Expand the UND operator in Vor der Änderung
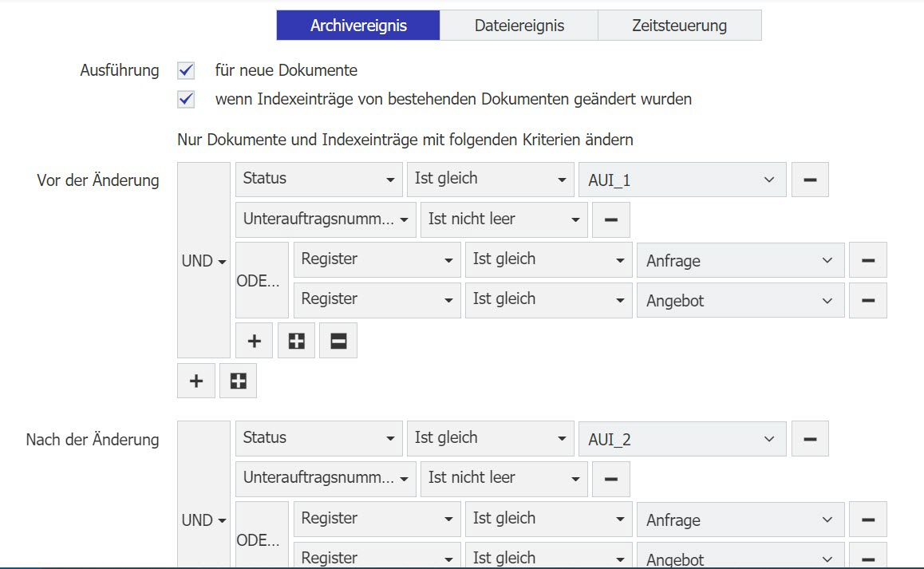The width and height of the screenshot is (924, 569). [203, 261]
